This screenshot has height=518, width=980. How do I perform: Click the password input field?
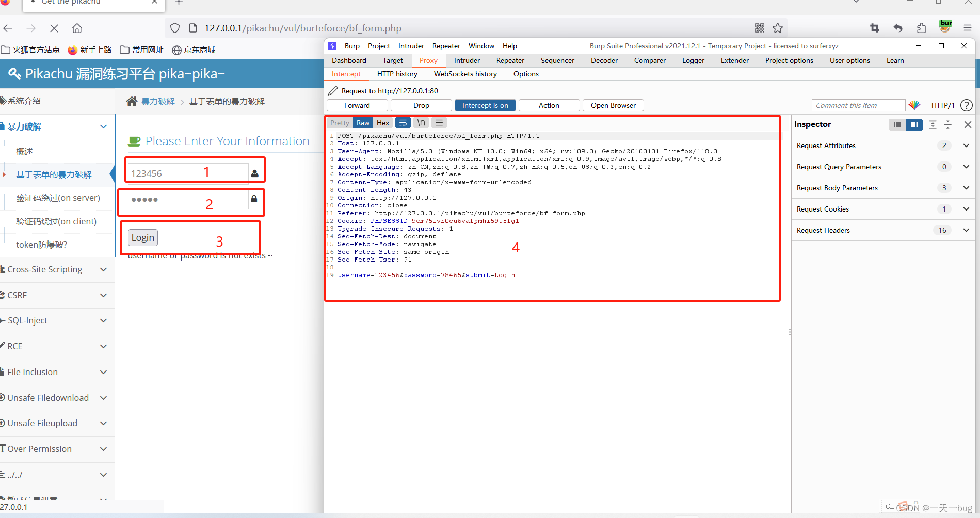coord(188,199)
